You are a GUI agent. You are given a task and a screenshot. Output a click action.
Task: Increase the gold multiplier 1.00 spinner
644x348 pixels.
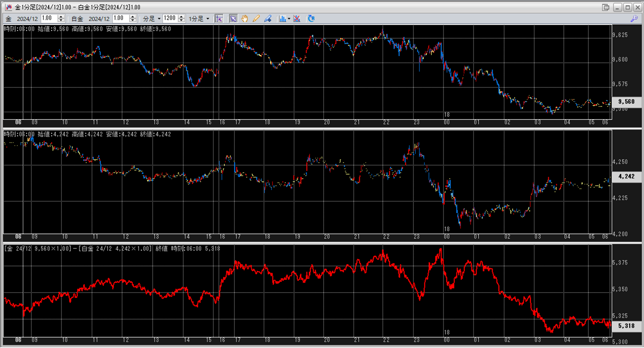[61, 16]
